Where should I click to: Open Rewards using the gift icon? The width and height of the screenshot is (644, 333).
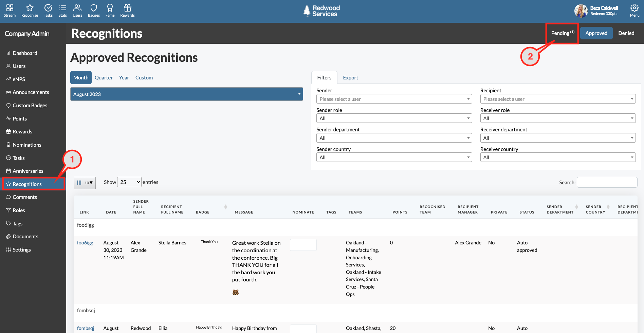coord(127,10)
